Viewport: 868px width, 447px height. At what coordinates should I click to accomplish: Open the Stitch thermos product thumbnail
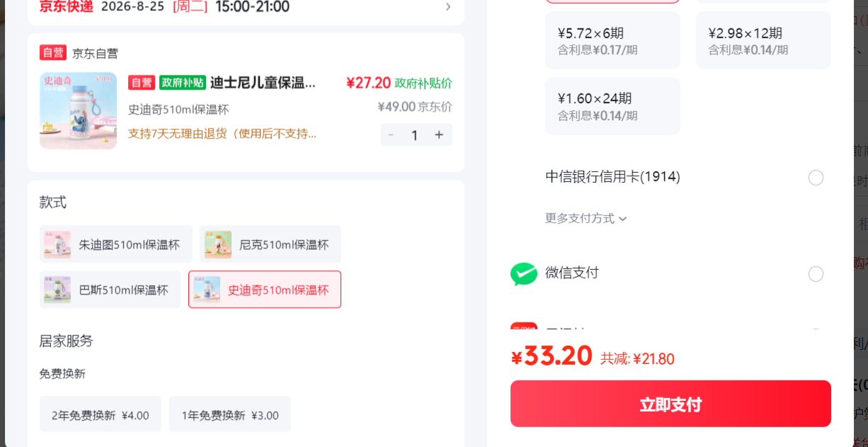(x=78, y=111)
